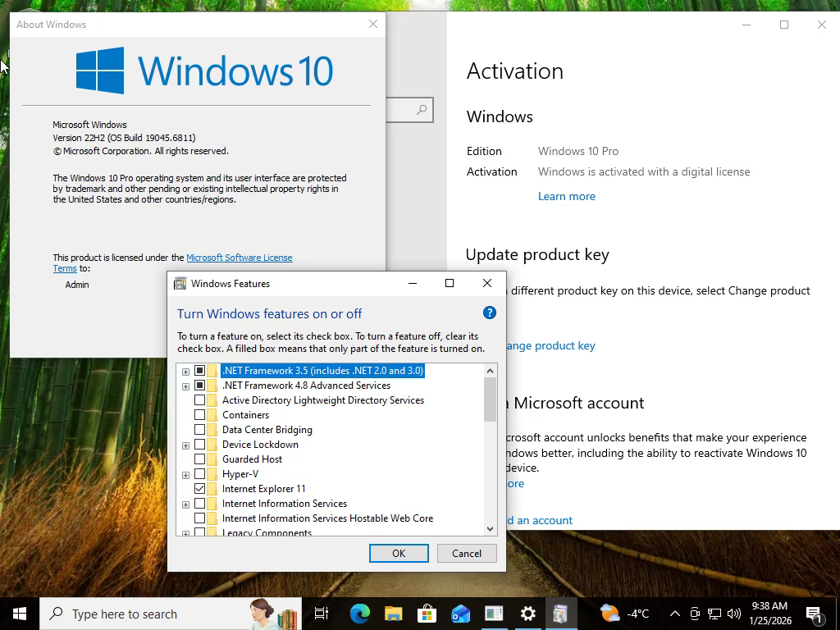Open Task View from the taskbar

322,614
